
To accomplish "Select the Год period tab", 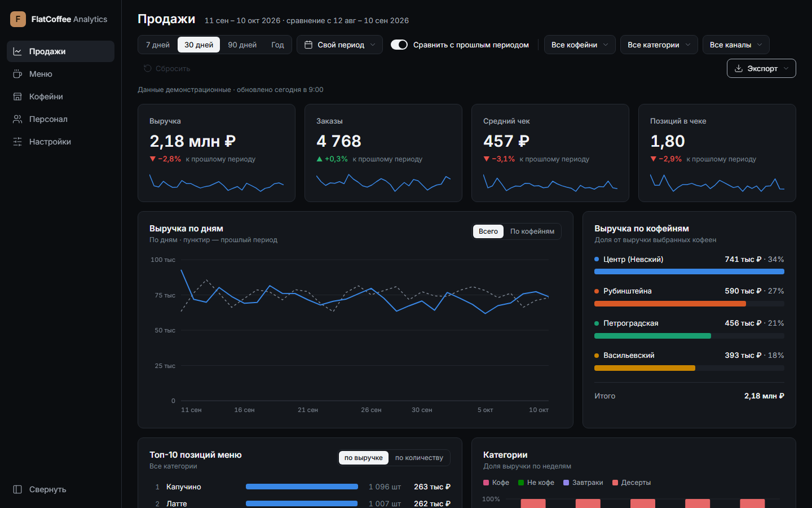I will click(x=277, y=45).
